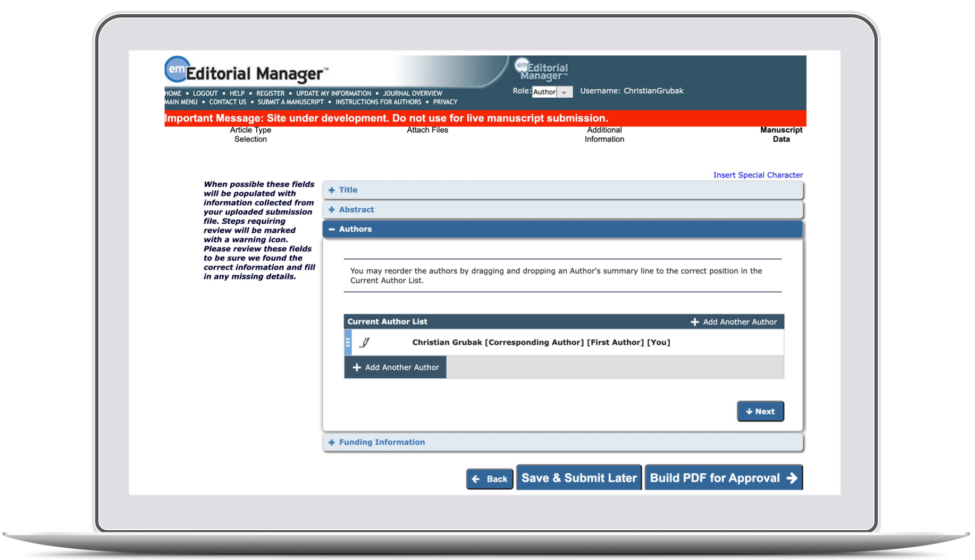975x560 pixels.
Task: Click the drag handle on the author row
Action: tap(348, 343)
